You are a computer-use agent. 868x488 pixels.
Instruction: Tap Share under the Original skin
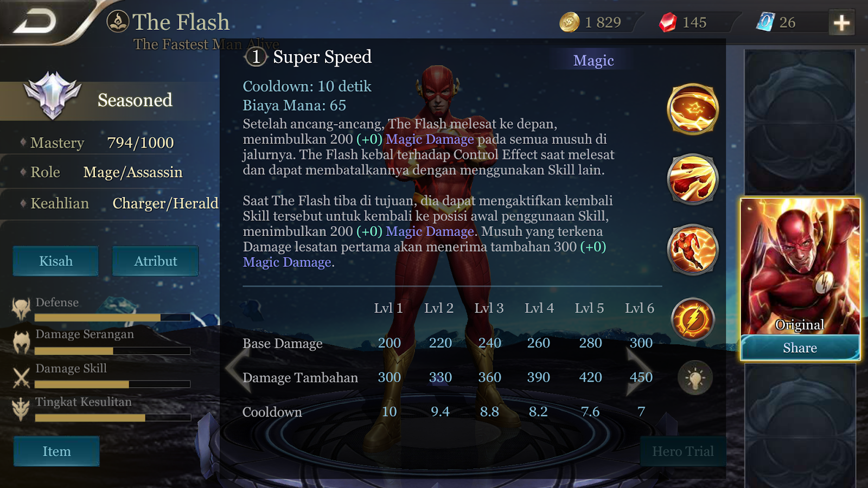click(x=800, y=348)
